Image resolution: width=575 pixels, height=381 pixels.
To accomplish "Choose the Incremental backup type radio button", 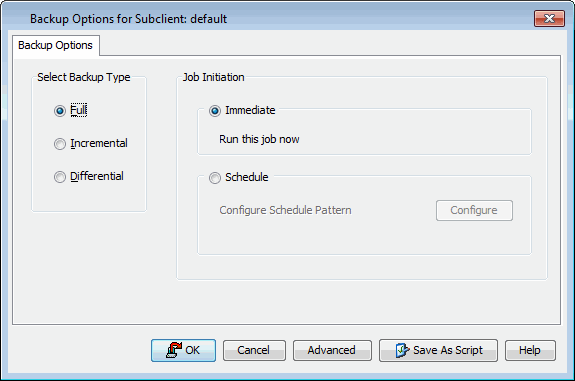I will (60, 144).
